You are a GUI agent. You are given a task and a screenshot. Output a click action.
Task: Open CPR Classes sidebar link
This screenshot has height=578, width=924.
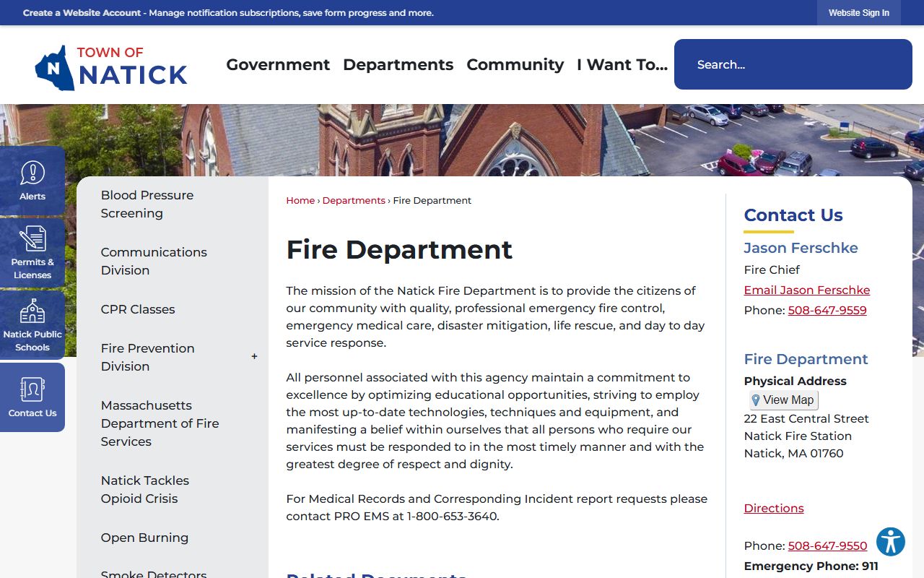point(138,309)
